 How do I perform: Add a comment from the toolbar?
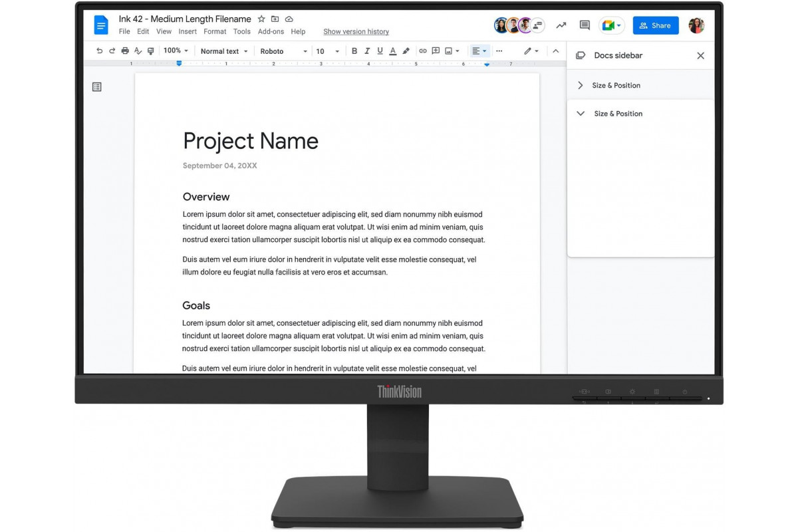[436, 51]
